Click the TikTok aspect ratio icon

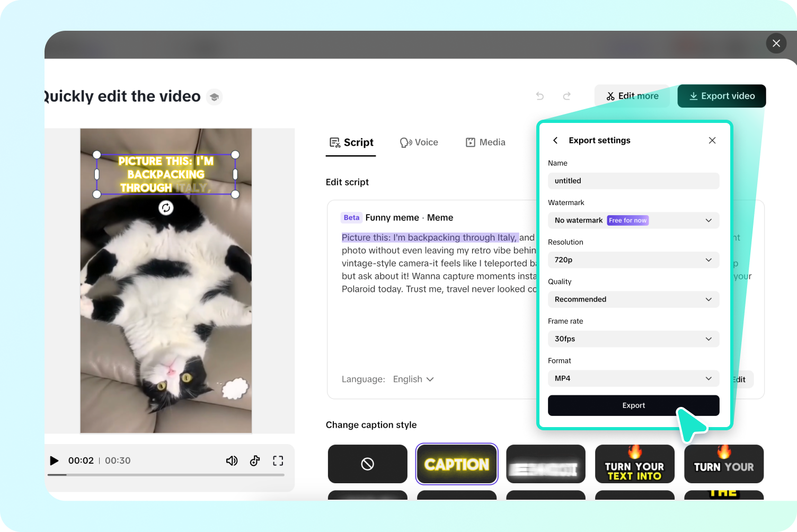(x=255, y=460)
